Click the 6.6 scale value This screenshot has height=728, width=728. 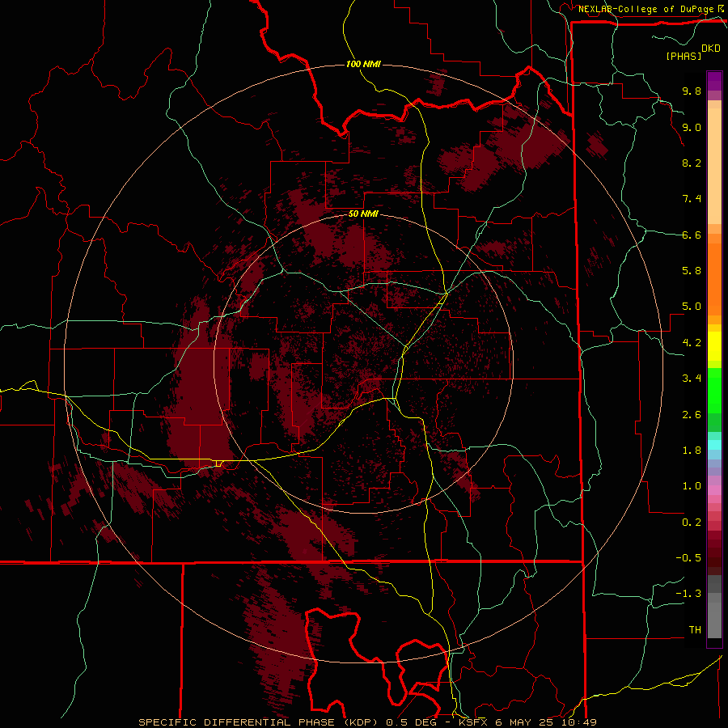(x=692, y=235)
